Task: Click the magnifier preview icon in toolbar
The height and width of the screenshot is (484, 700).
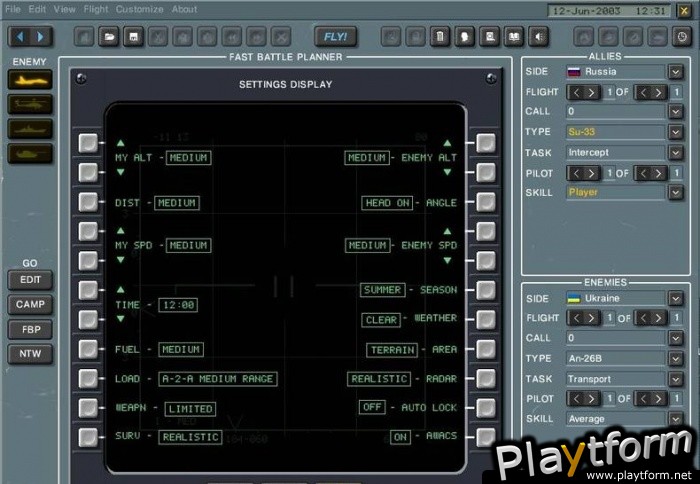Action: [x=489, y=37]
